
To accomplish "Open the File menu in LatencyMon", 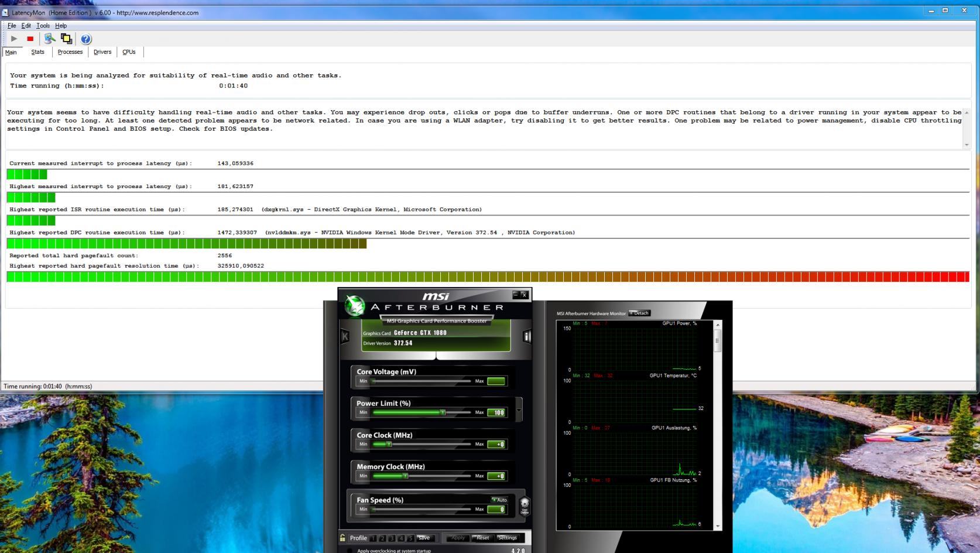I will 12,26.
